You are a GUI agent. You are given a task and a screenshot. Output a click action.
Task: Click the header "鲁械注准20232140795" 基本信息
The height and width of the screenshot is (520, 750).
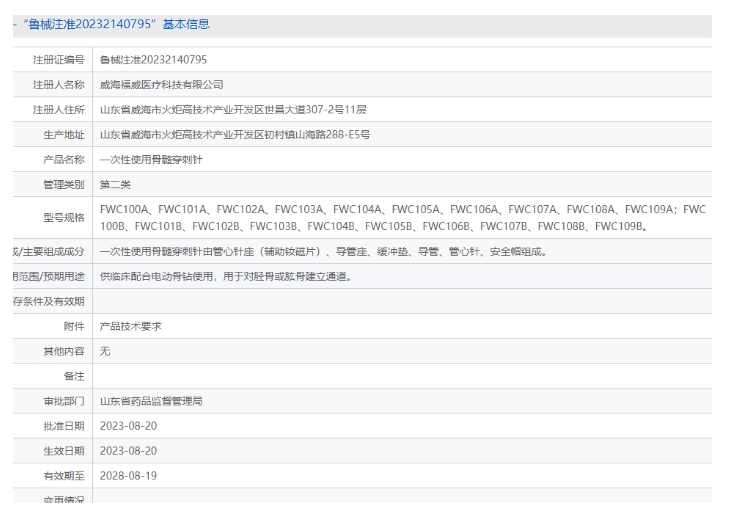click(x=116, y=24)
